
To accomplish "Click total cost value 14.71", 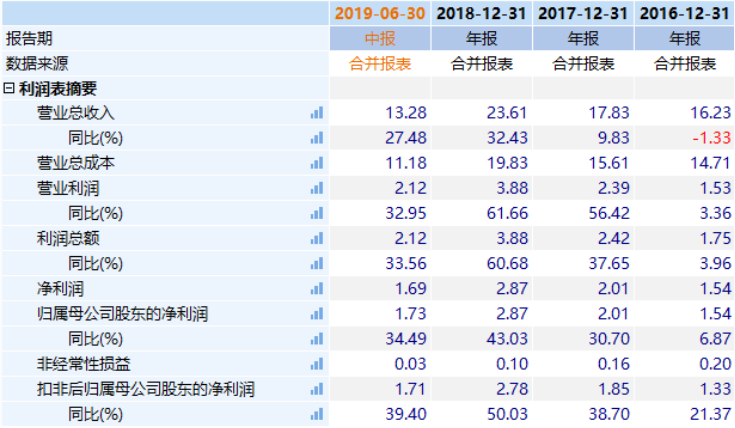I will click(710, 163).
